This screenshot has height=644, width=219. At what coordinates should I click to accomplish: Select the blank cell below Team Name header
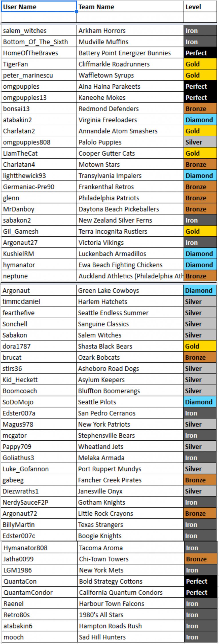coord(130,18)
